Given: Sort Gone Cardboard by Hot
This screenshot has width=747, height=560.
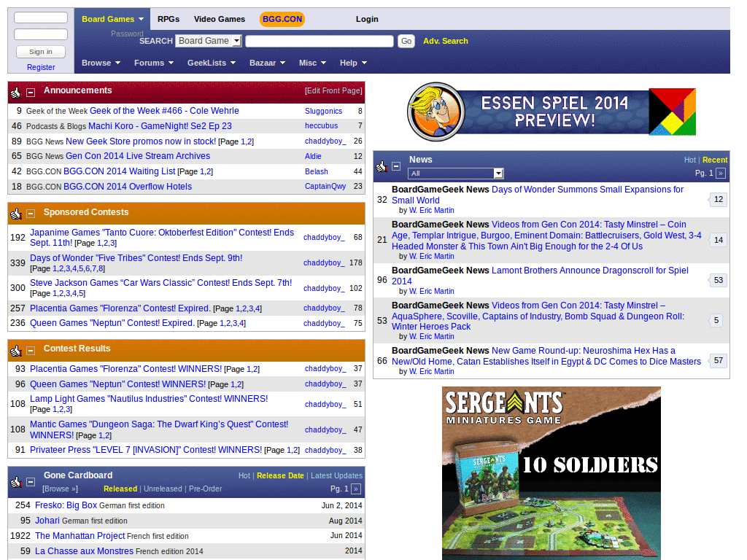Looking at the screenshot, I should [244, 475].
